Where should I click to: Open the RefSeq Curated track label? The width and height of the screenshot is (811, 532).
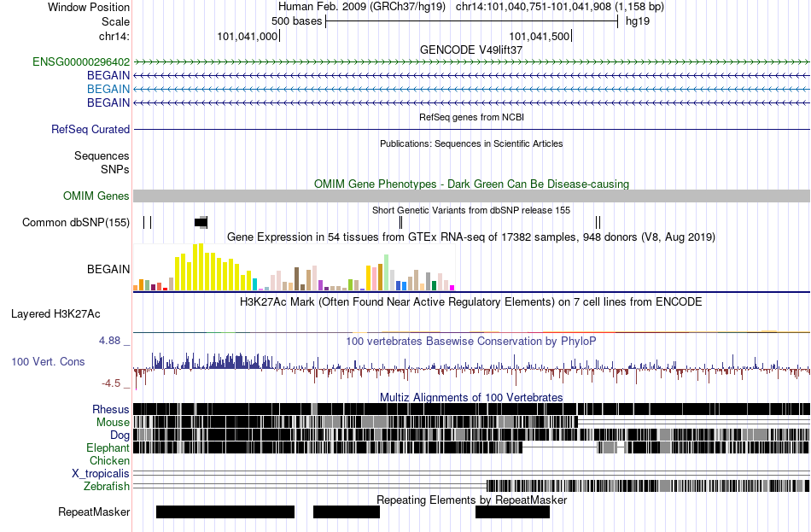[x=90, y=130]
